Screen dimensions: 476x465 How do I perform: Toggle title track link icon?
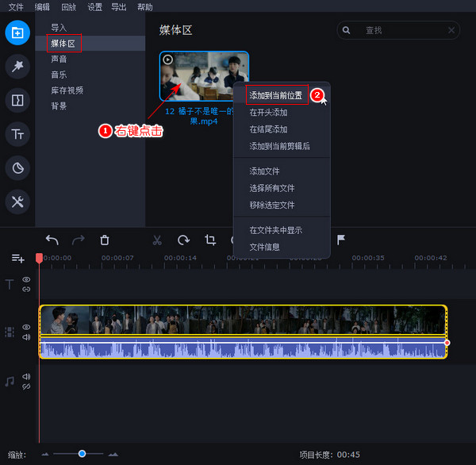click(26, 289)
